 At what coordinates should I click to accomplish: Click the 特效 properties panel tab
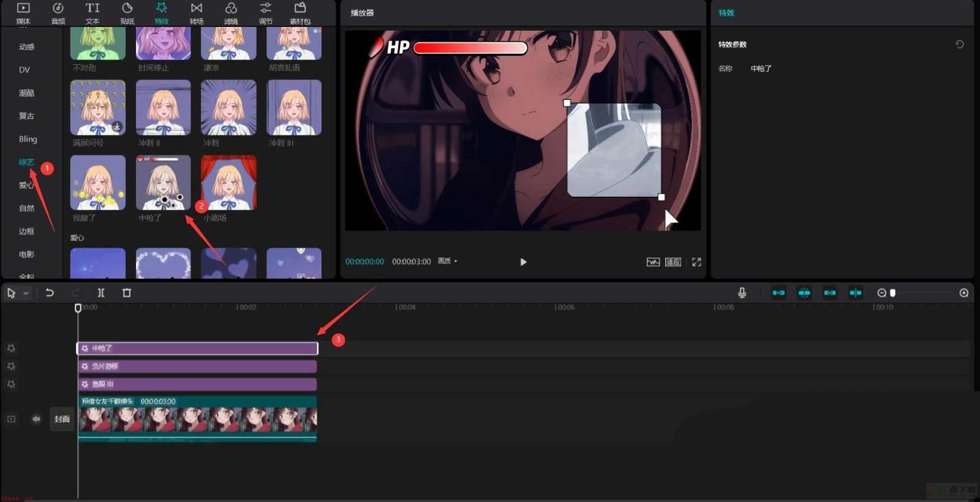point(726,13)
